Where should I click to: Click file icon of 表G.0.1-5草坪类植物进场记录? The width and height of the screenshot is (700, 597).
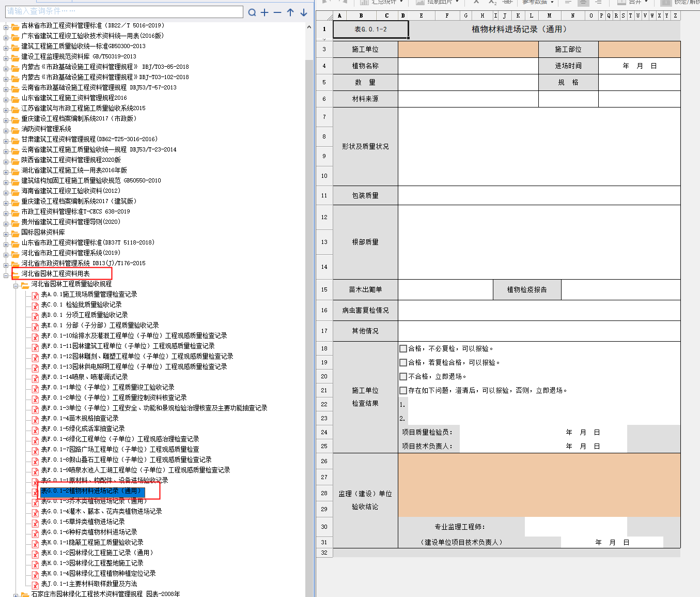point(35,523)
